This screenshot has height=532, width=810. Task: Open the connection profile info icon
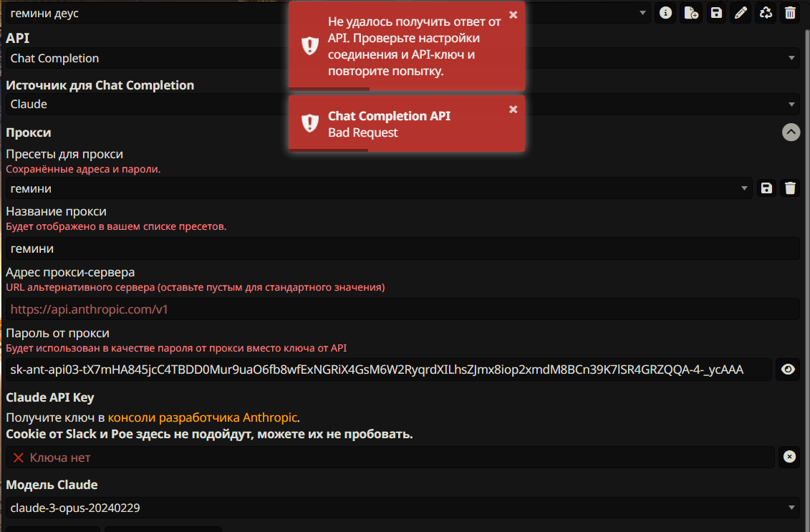tap(665, 13)
